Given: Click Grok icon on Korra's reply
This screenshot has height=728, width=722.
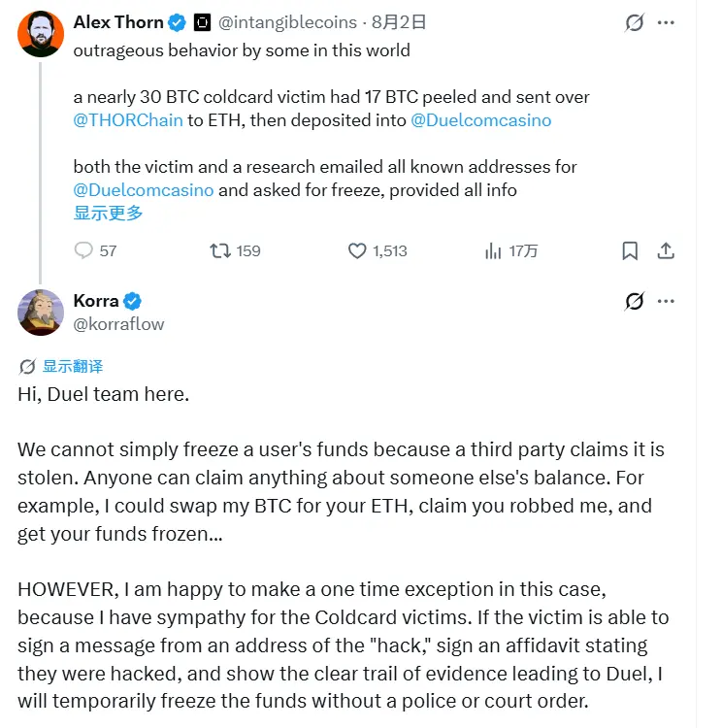Looking at the screenshot, I should (635, 301).
